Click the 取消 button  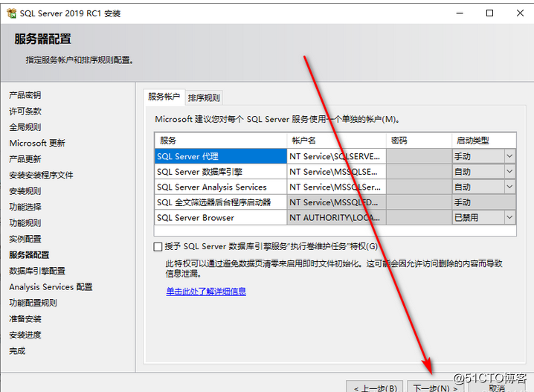[x=497, y=388]
